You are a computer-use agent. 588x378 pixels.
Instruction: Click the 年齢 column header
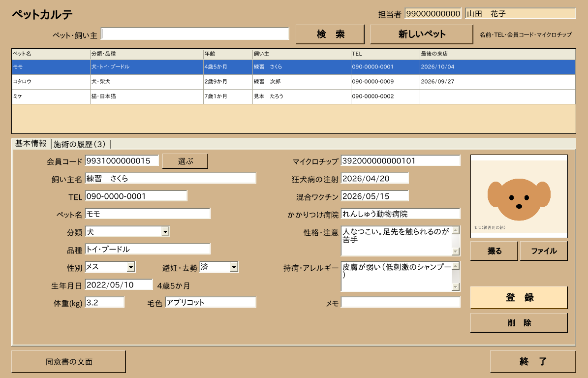[x=228, y=54]
